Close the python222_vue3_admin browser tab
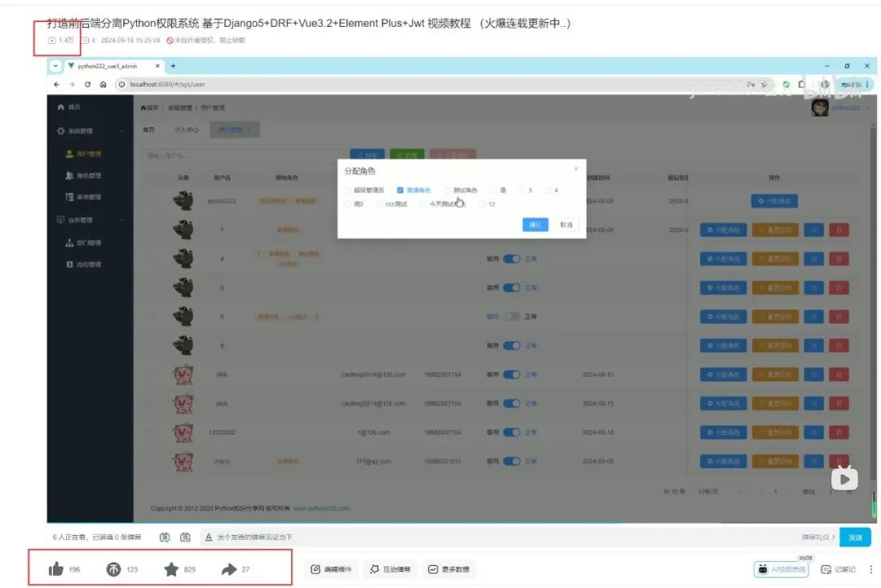Screen dimensions: 881x588 (x=157, y=66)
